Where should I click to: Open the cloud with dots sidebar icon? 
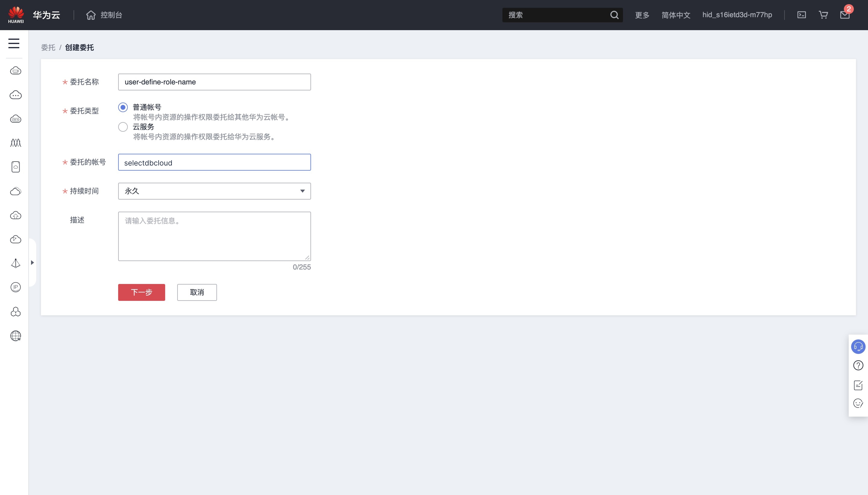[x=16, y=95]
